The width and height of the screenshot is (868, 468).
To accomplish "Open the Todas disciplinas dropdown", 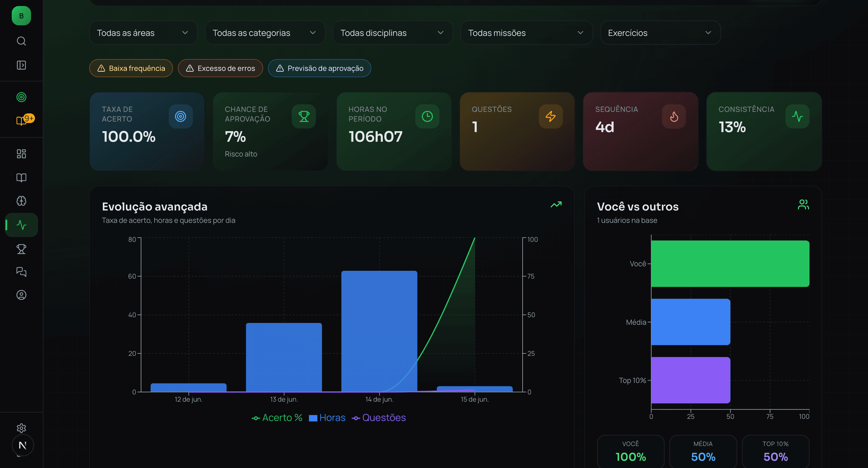I will click(393, 33).
